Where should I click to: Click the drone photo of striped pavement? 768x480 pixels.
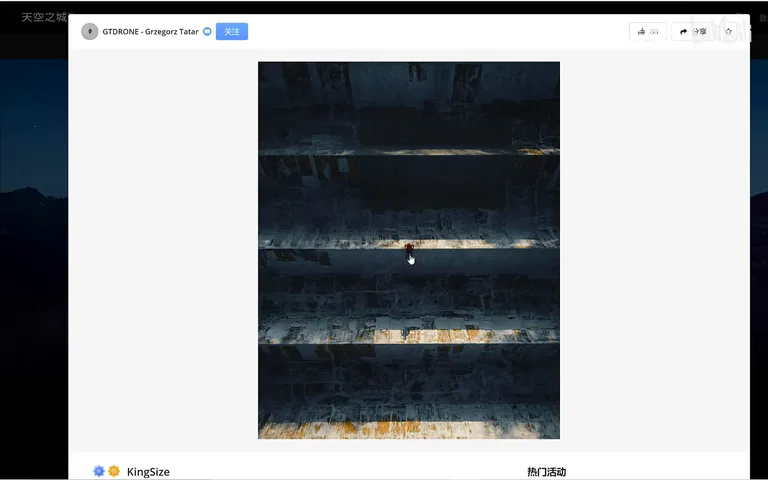click(x=409, y=250)
